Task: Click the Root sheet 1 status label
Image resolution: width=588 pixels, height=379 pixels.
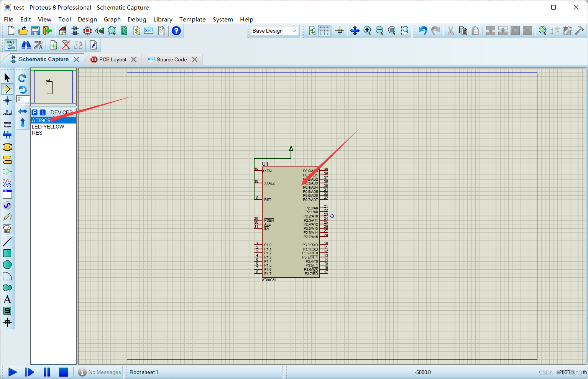Action: 144,372
